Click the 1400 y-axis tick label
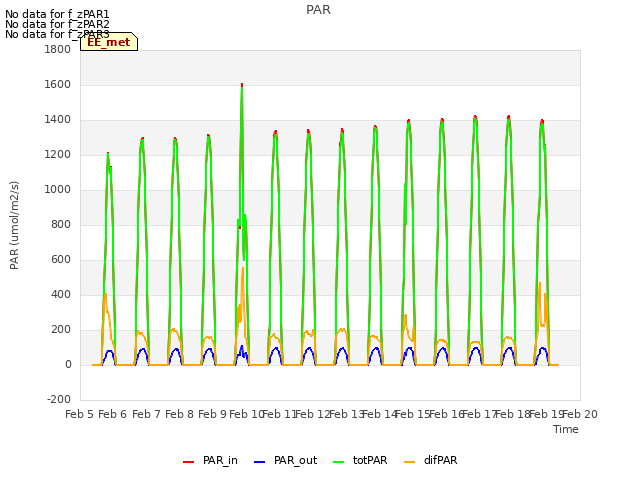640x480 pixels. pos(58,120)
